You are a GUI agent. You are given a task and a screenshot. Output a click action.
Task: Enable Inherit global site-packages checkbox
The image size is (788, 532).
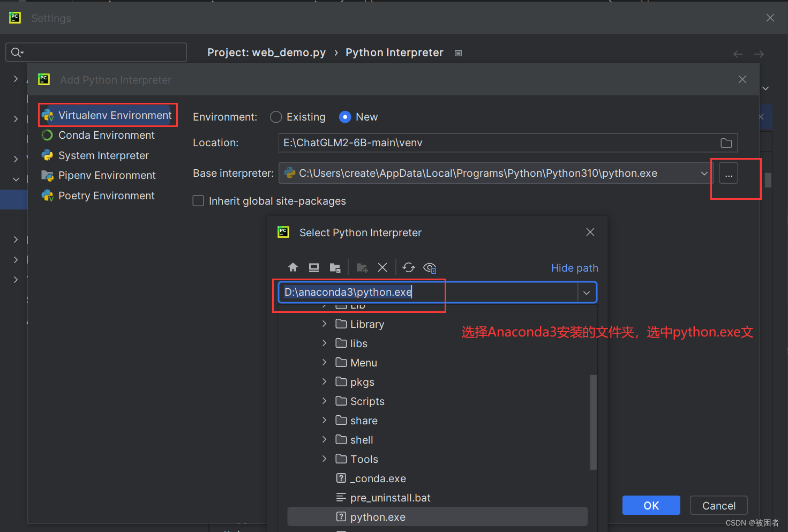point(198,201)
